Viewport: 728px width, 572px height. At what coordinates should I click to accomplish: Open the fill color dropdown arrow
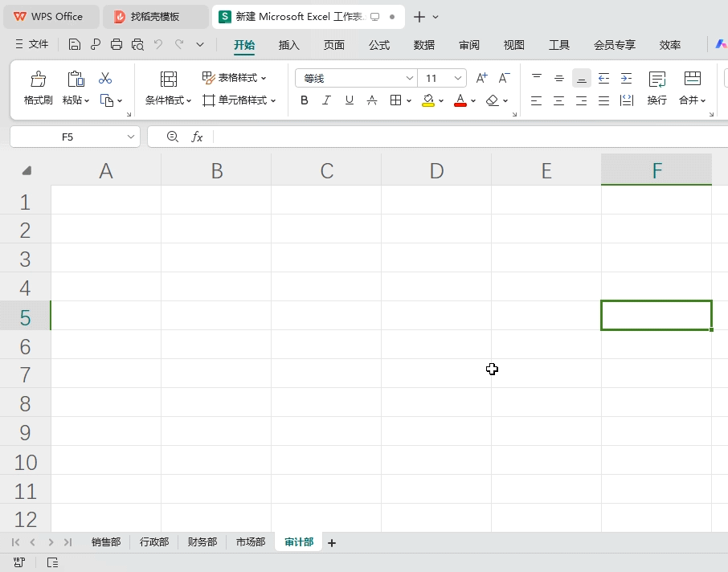[x=441, y=100]
